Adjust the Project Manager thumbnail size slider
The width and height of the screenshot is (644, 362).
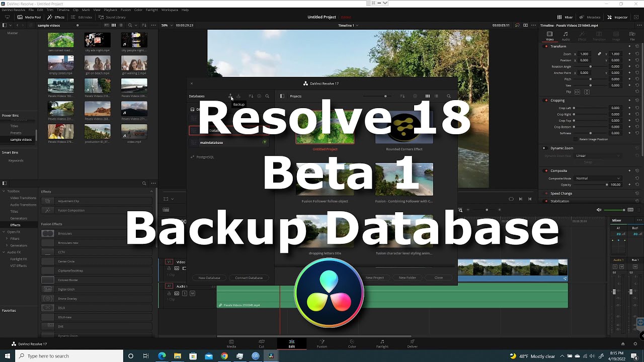coord(386,96)
